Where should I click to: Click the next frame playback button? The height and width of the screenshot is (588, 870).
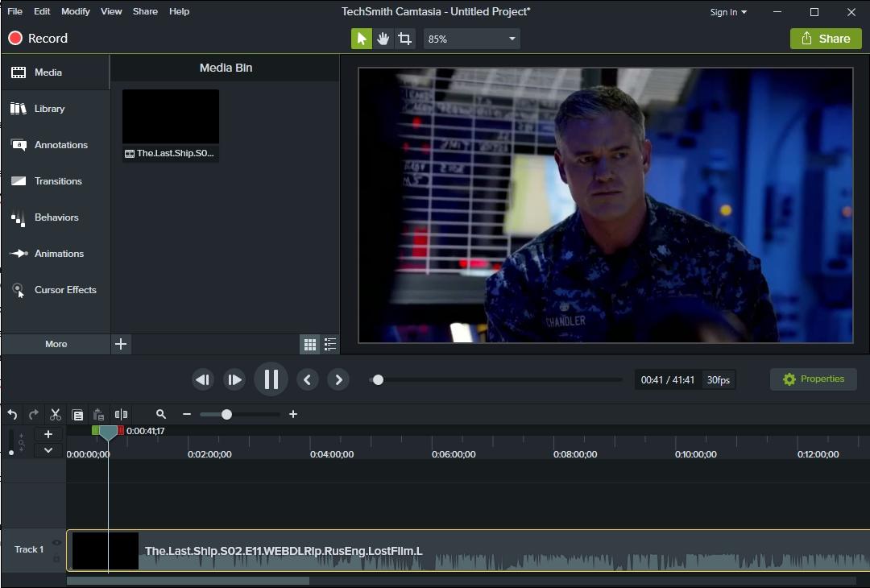coord(234,380)
